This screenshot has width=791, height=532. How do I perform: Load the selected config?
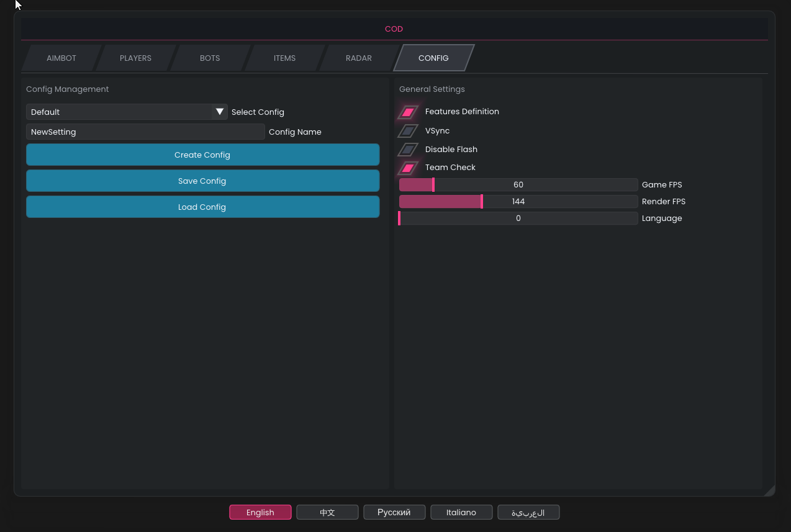click(202, 207)
